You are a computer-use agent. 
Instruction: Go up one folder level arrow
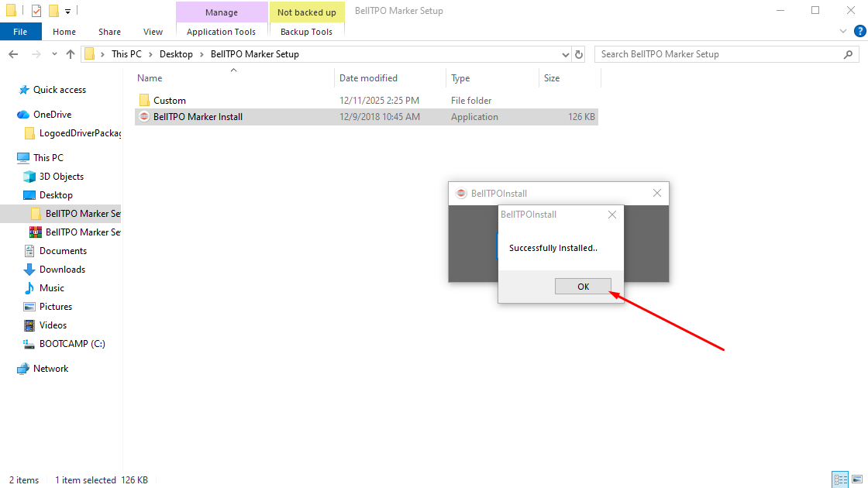tap(71, 54)
